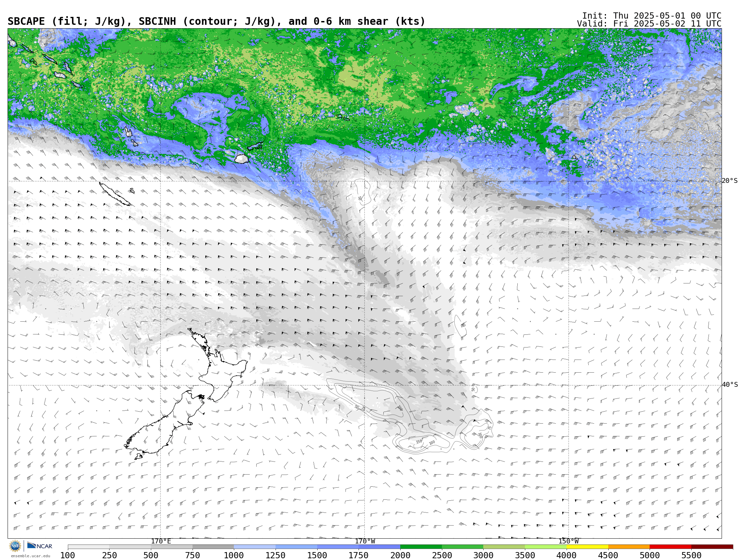The height and width of the screenshot is (560, 744).
Task: Click the colorbar label '1750'
Action: (x=359, y=556)
